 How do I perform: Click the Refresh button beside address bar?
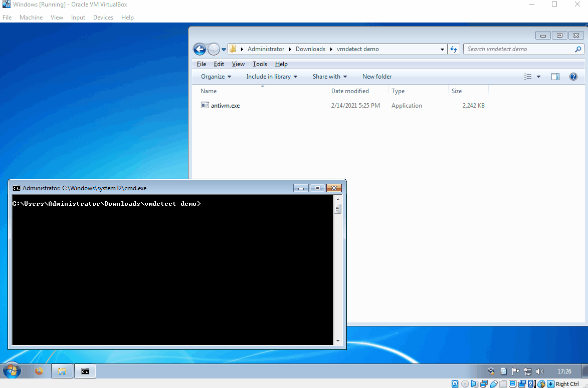tap(454, 49)
